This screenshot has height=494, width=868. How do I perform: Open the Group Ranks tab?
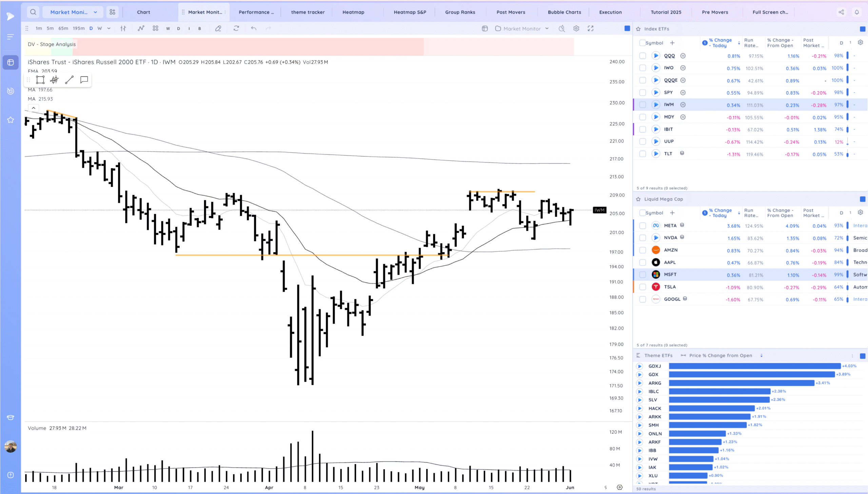pos(460,12)
